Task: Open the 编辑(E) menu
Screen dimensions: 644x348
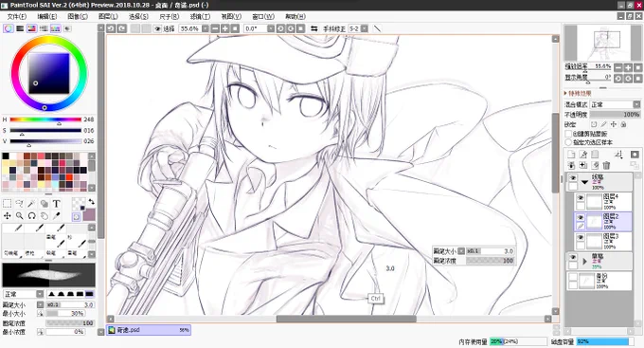Action: 46,16
